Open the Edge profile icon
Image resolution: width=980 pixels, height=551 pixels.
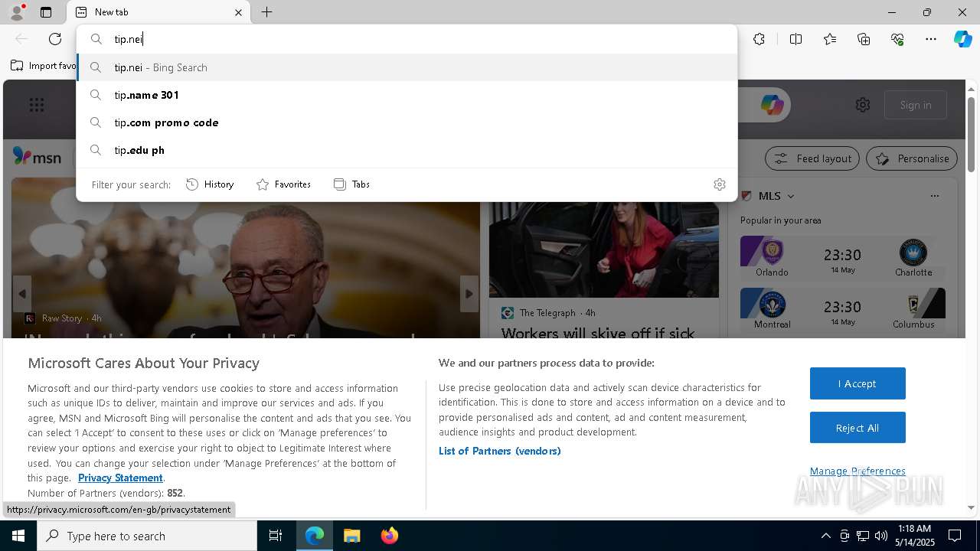coord(16,12)
